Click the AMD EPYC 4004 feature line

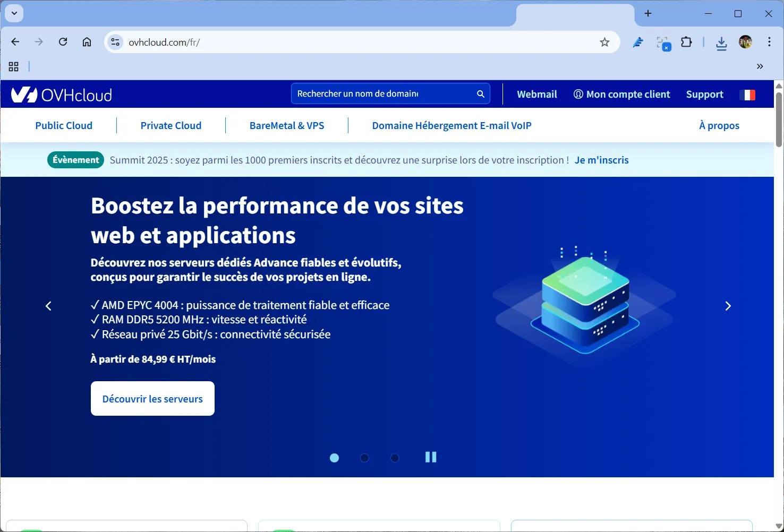240,305
